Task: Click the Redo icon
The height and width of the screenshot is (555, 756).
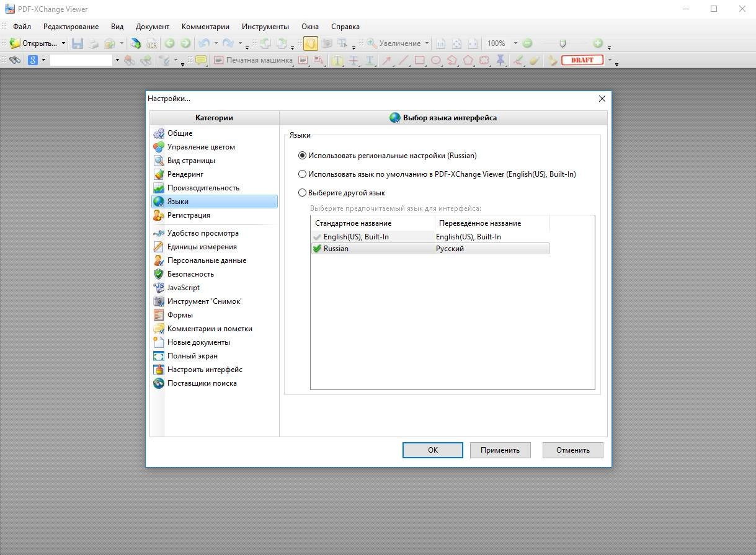Action: pos(228,43)
